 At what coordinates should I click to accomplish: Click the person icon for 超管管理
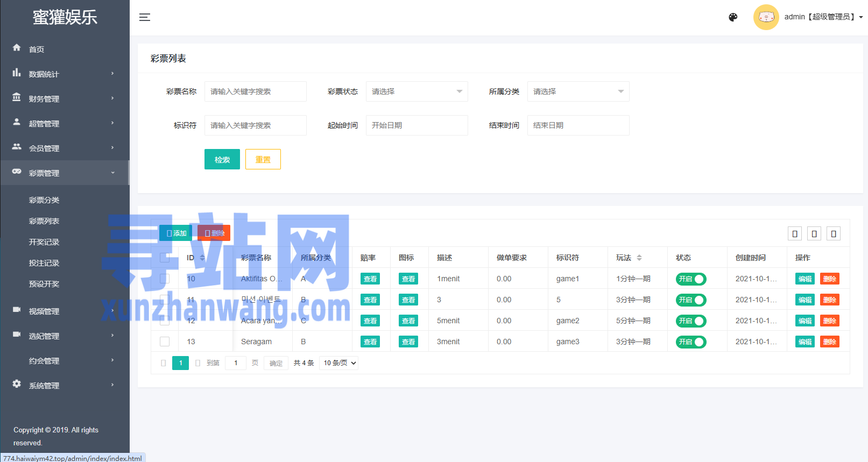point(17,122)
